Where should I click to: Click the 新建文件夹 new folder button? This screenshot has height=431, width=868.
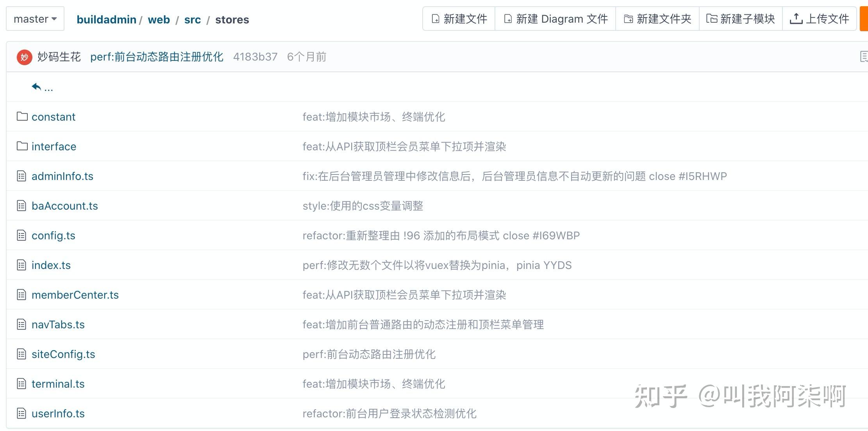[x=657, y=19]
